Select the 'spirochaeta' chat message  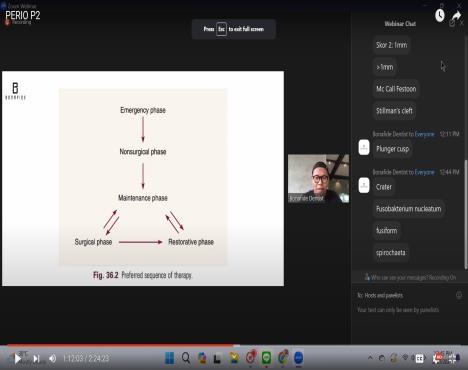[391, 253]
